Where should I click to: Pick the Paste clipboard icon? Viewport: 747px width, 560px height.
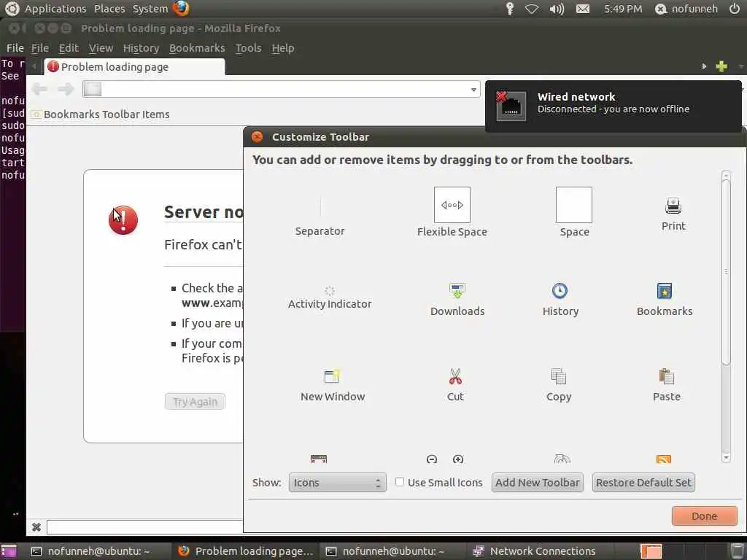(x=667, y=376)
